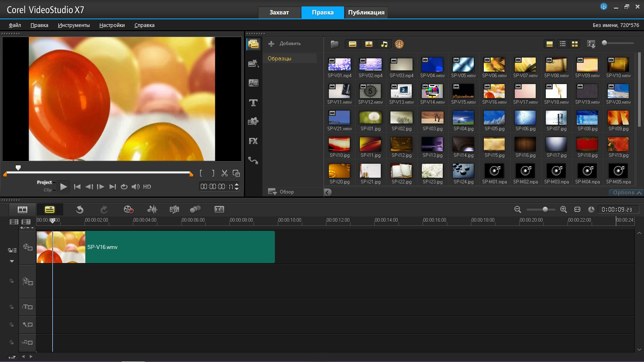This screenshot has width=644, height=362.
Task: Toggle audio files display in library
Action: tap(384, 44)
